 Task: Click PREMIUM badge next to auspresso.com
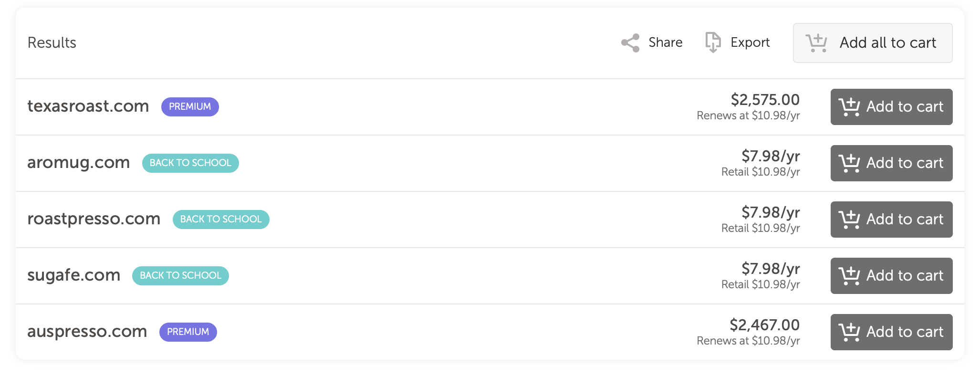[188, 332]
